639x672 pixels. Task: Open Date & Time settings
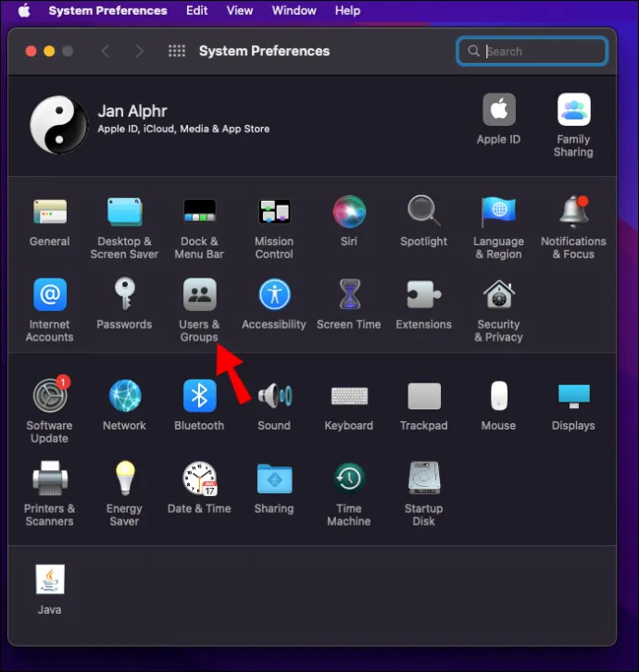coord(200,479)
